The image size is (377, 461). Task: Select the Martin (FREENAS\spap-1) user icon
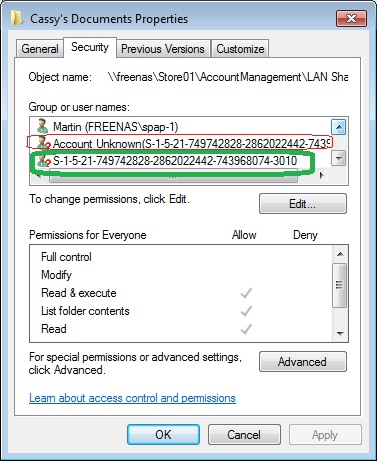click(x=43, y=126)
